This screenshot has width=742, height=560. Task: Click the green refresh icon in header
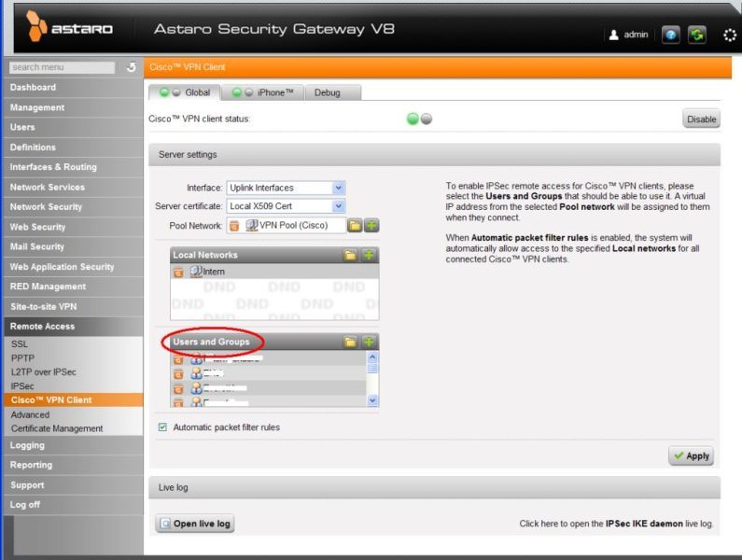(696, 35)
